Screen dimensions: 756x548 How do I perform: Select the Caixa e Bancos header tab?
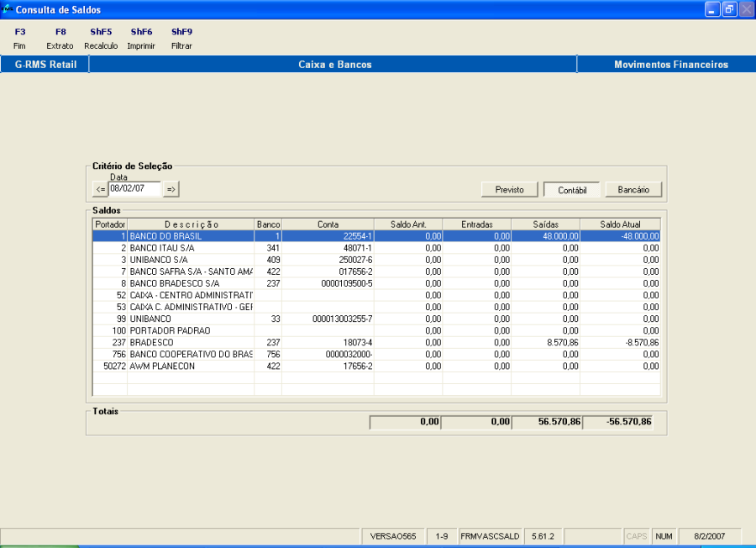click(x=333, y=64)
